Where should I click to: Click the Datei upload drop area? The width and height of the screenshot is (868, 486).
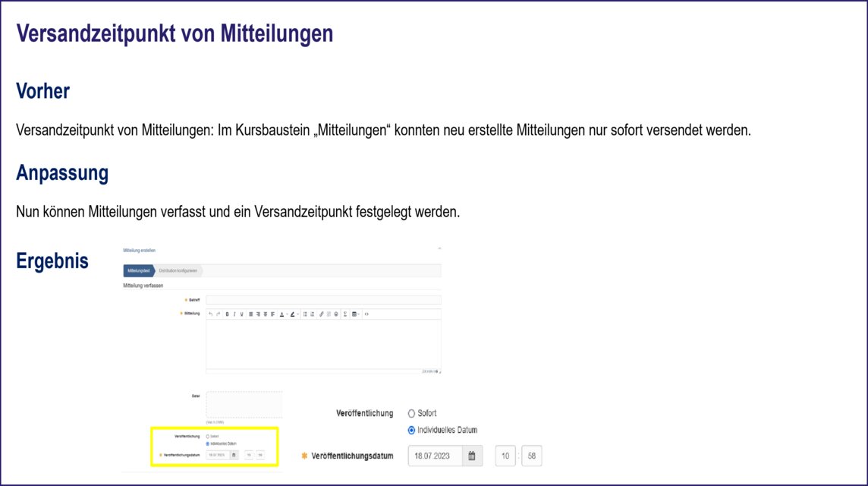(x=244, y=405)
